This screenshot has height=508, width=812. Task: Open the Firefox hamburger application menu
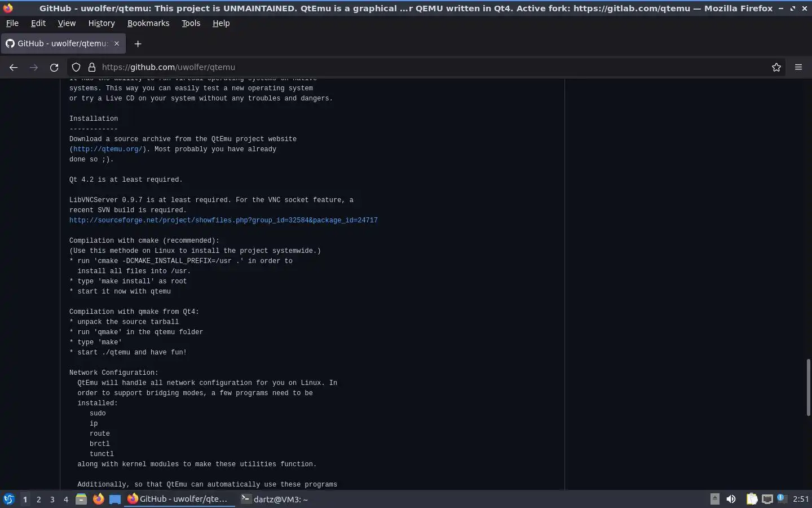click(x=798, y=67)
